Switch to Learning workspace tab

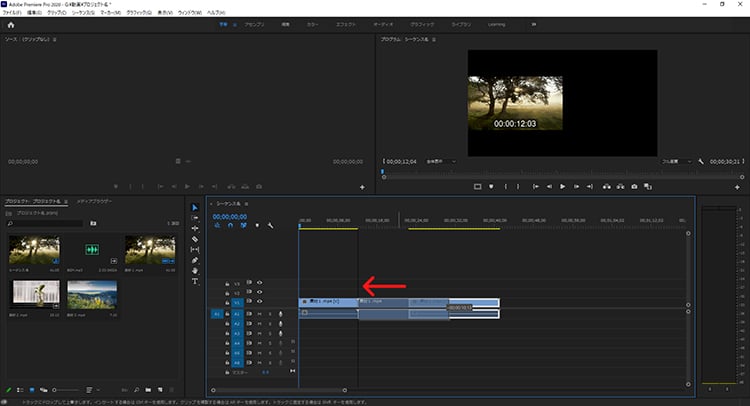pos(496,24)
